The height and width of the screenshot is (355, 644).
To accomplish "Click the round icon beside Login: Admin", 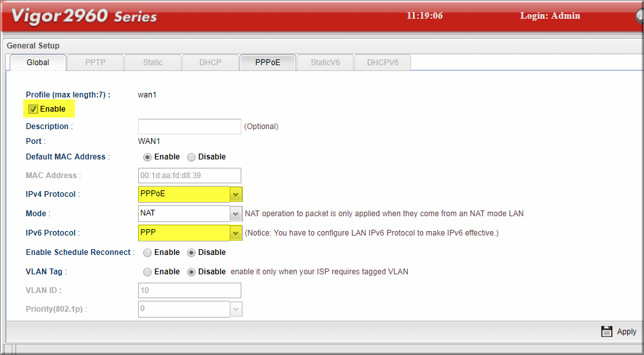I will pos(639,17).
